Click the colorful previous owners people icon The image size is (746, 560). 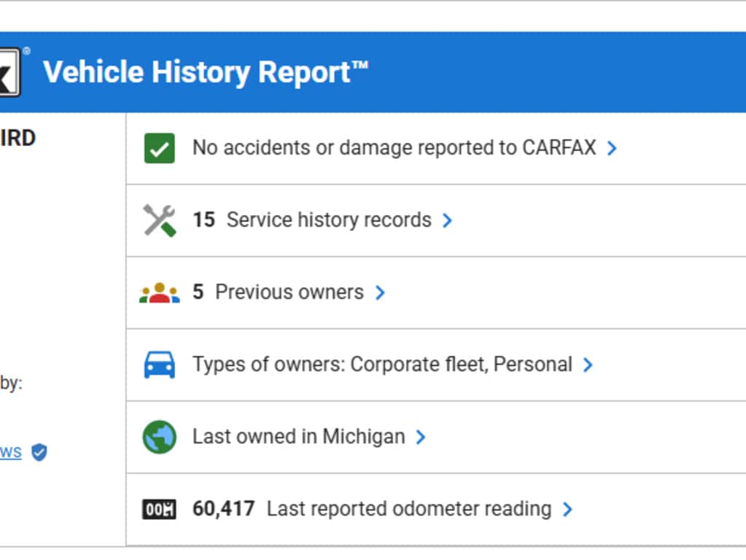pos(159,292)
